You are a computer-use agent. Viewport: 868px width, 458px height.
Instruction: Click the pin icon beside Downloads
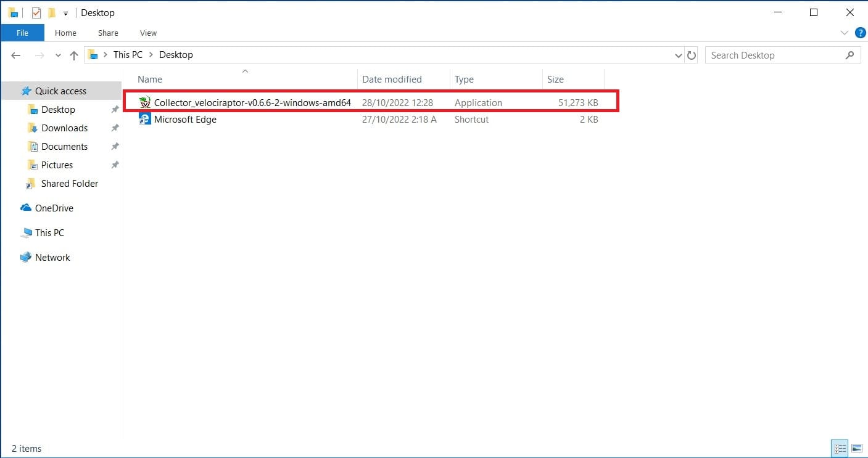click(115, 128)
